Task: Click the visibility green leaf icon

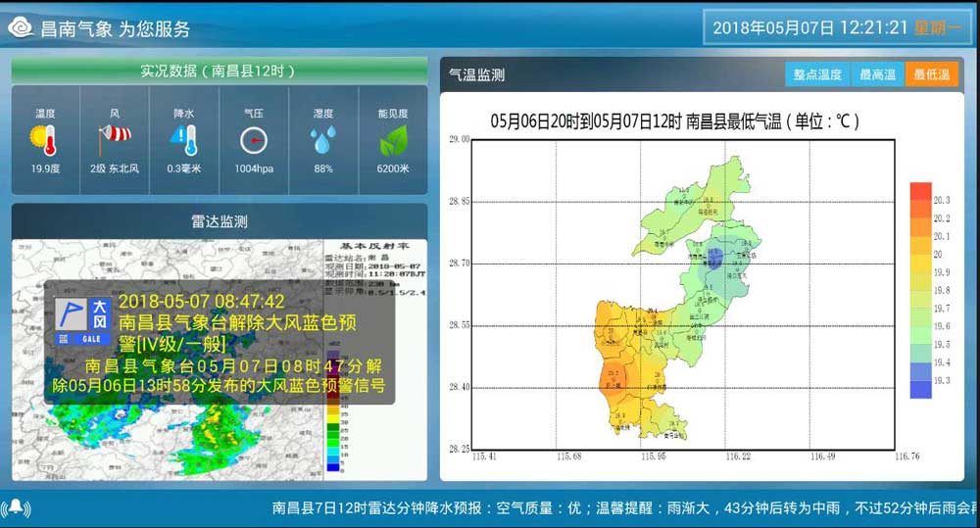Action: coord(393,141)
